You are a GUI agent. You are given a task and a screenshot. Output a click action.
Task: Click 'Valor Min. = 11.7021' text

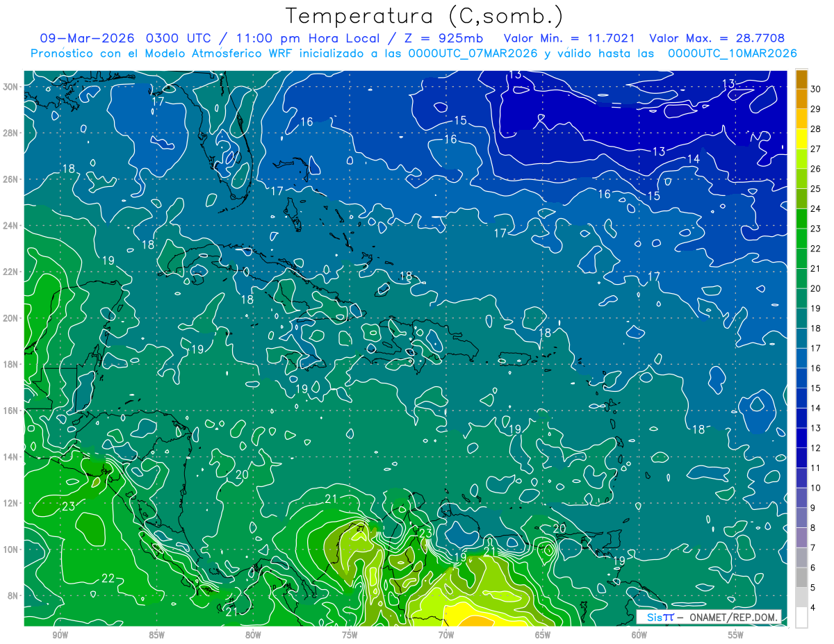(x=569, y=38)
